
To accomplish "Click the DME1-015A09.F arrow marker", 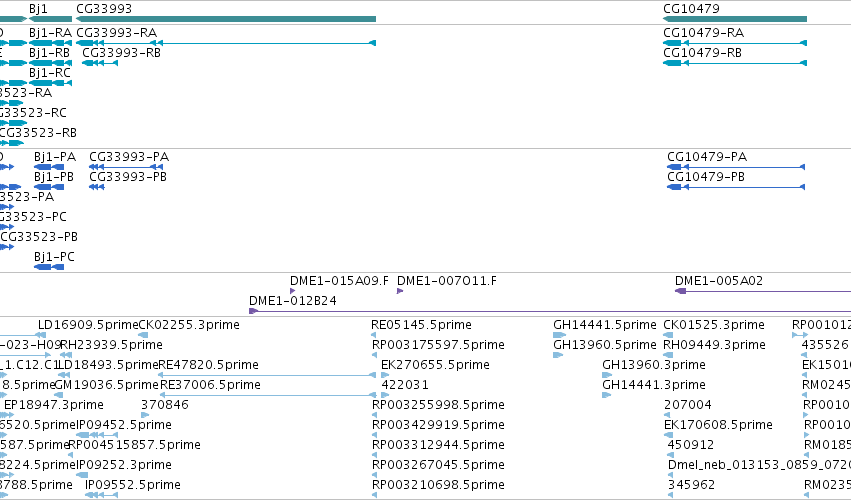I will (x=293, y=292).
